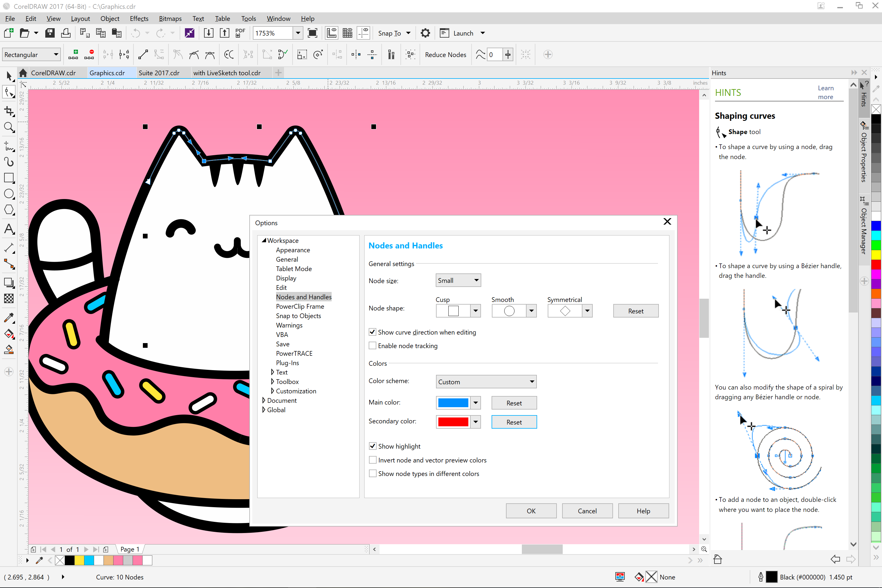Open the Effects menu
Viewport: 882px width, 588px height.
tap(139, 18)
